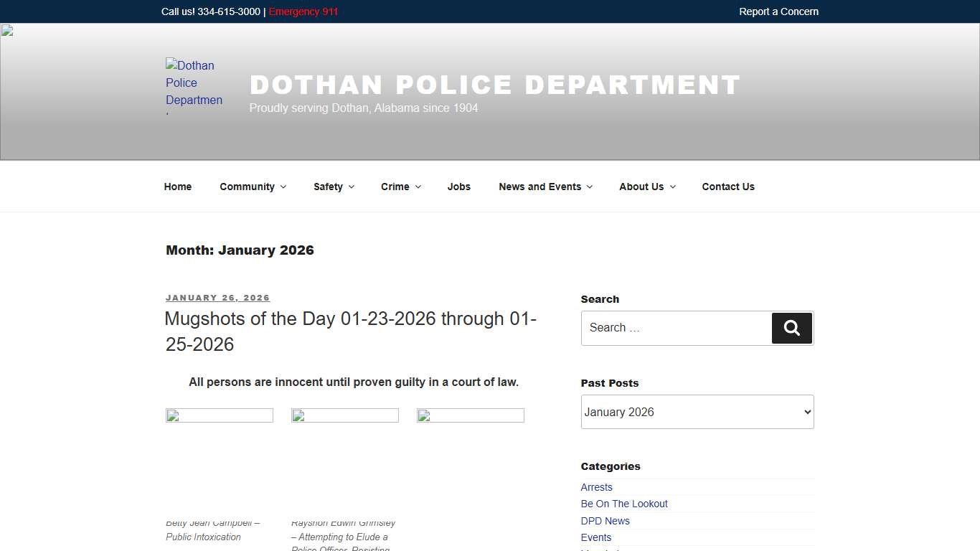Open the Arrests category
The width and height of the screenshot is (980, 551).
click(x=596, y=487)
